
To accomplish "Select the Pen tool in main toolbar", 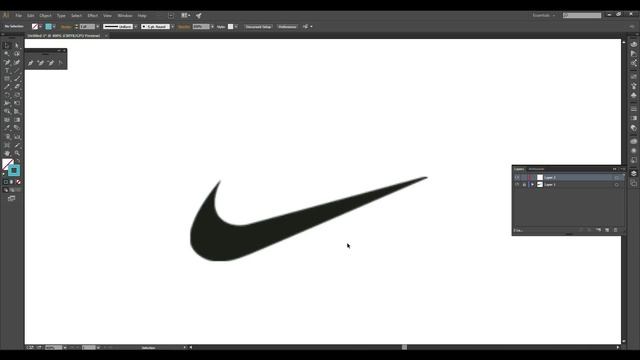I will (7, 62).
